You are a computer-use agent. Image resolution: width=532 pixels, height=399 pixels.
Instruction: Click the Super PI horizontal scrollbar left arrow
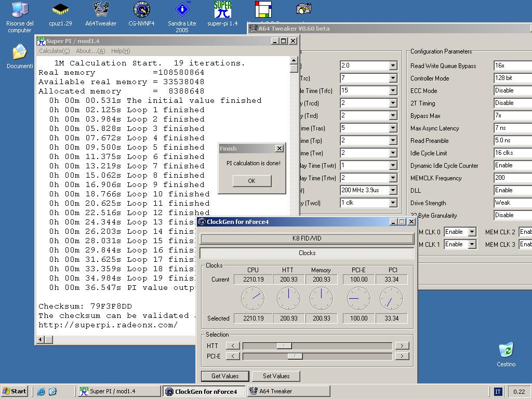point(41,339)
